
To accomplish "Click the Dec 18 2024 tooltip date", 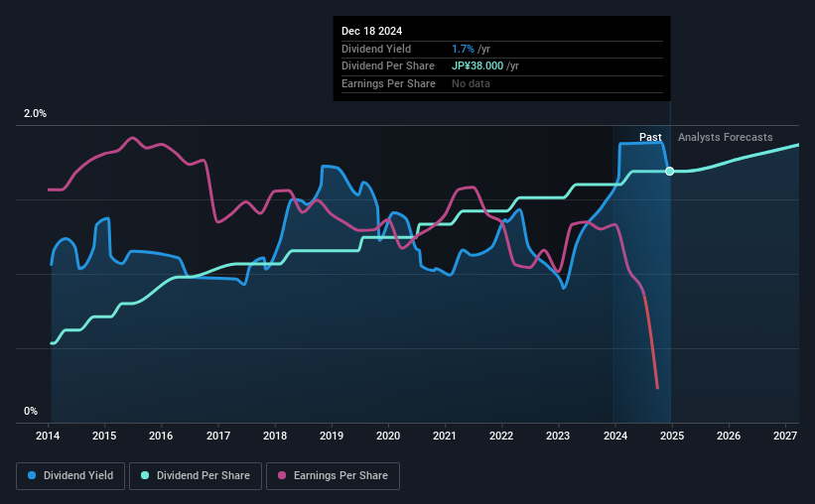I will 371,31.
